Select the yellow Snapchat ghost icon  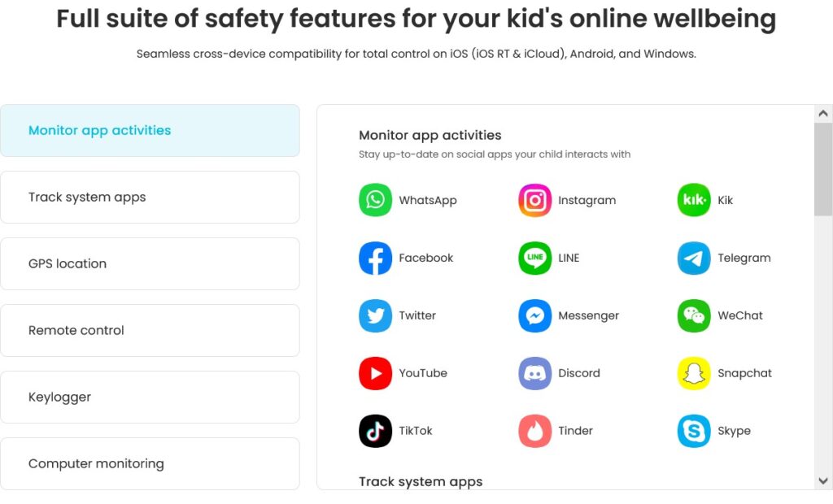coord(694,373)
